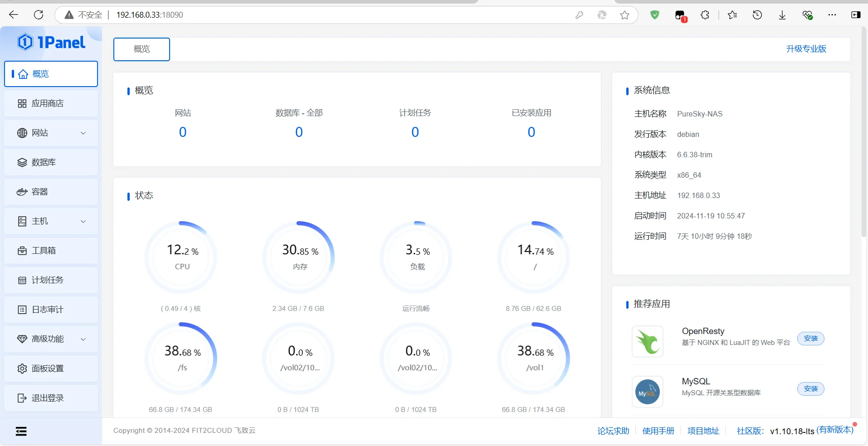
Task: Expand the 主机 submenu chevron
Action: pyautogui.click(x=83, y=222)
